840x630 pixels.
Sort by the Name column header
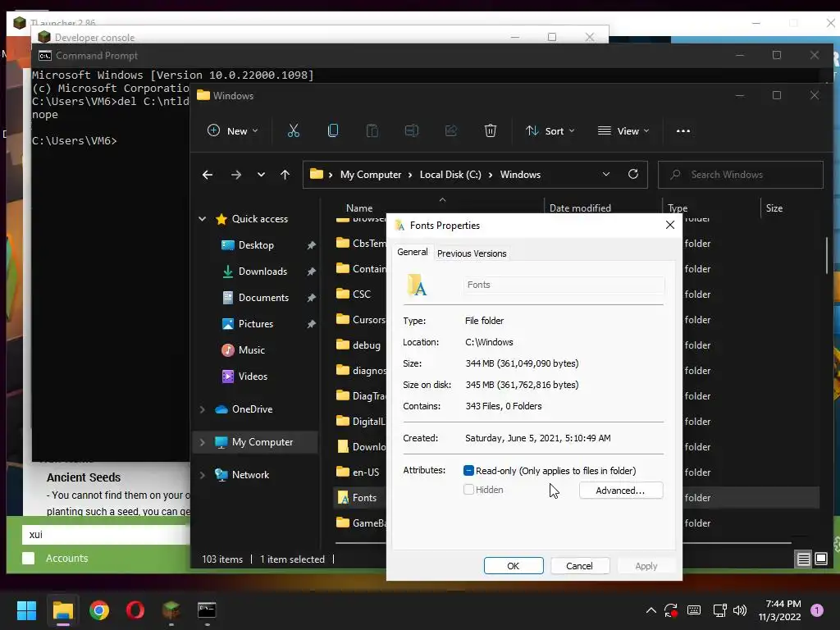coord(359,208)
